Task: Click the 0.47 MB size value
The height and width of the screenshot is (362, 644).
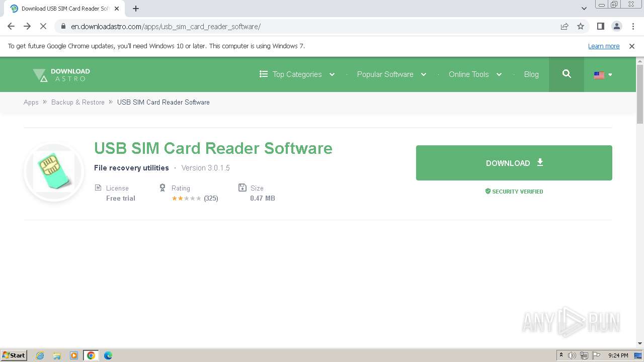Action: point(263,199)
